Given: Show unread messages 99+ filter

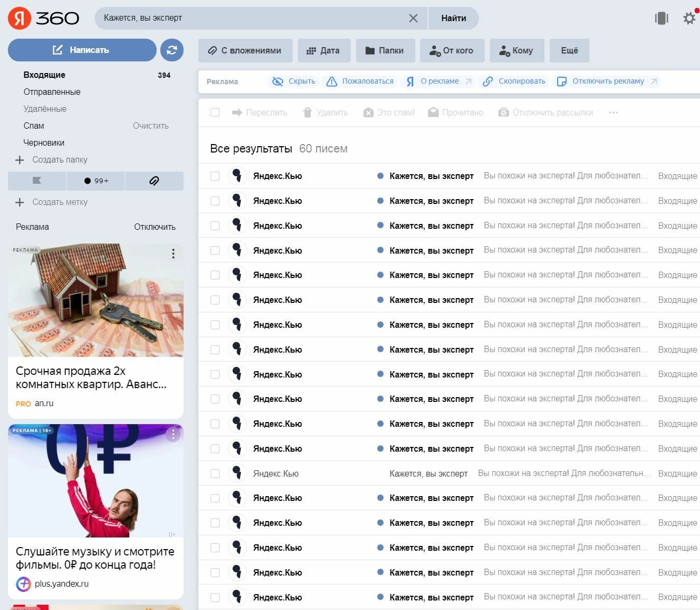Looking at the screenshot, I should pyautogui.click(x=96, y=181).
